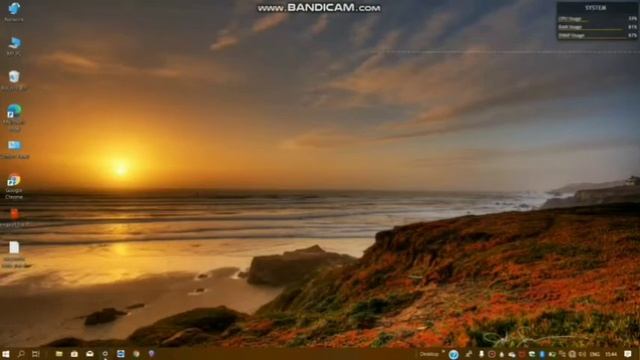Click the SWAP Usage row in the widget
The image size is (640, 360).
coord(597,36)
